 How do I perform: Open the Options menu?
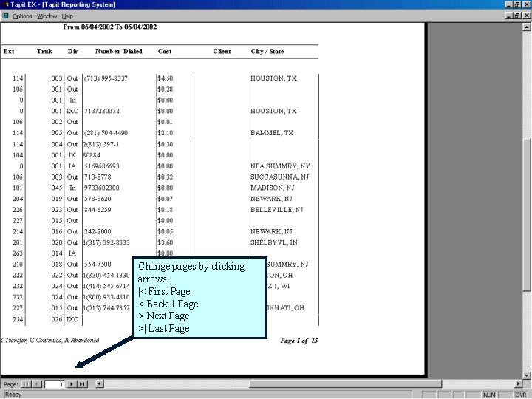point(22,16)
